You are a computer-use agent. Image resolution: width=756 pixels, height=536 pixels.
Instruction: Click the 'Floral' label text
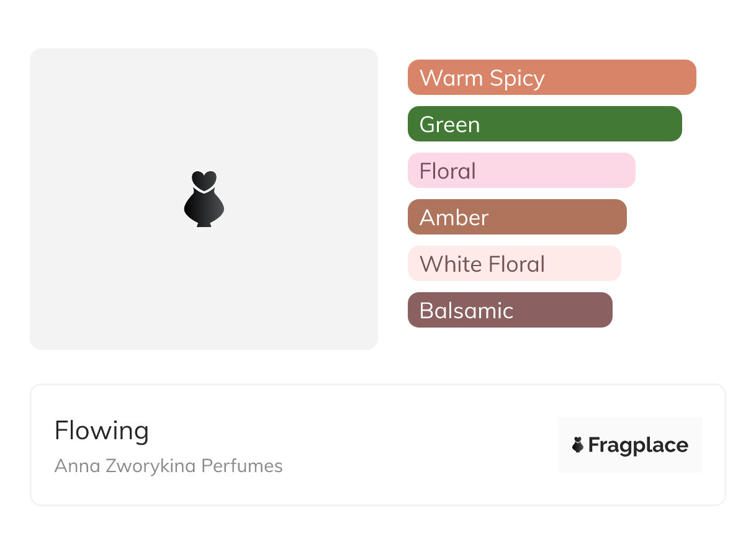click(448, 171)
